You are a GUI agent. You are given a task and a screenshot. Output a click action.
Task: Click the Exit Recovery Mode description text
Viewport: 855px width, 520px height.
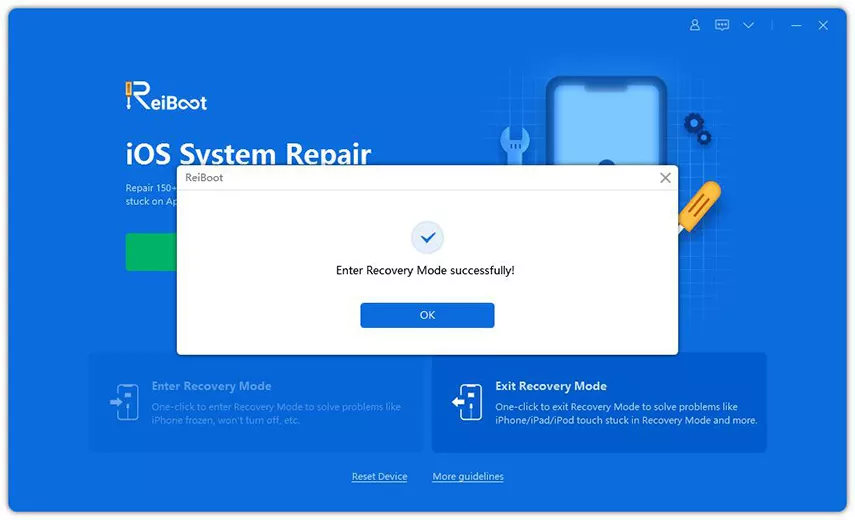[x=626, y=413]
